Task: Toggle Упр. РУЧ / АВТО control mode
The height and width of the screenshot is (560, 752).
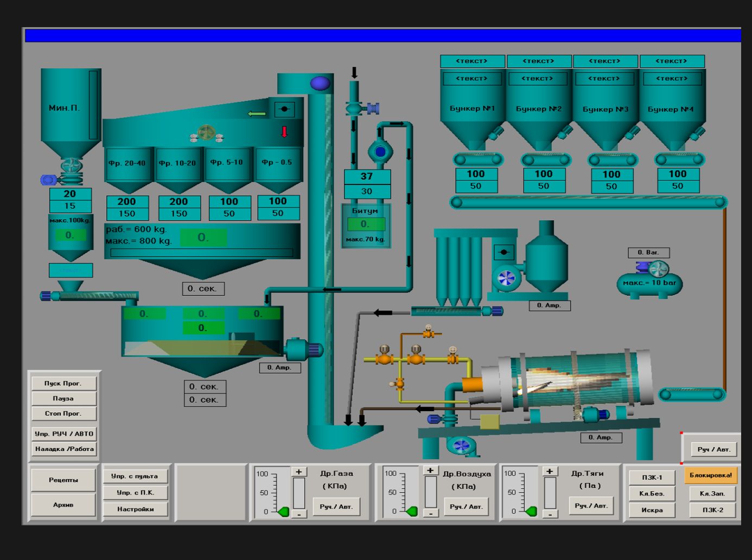Action: coord(64,434)
